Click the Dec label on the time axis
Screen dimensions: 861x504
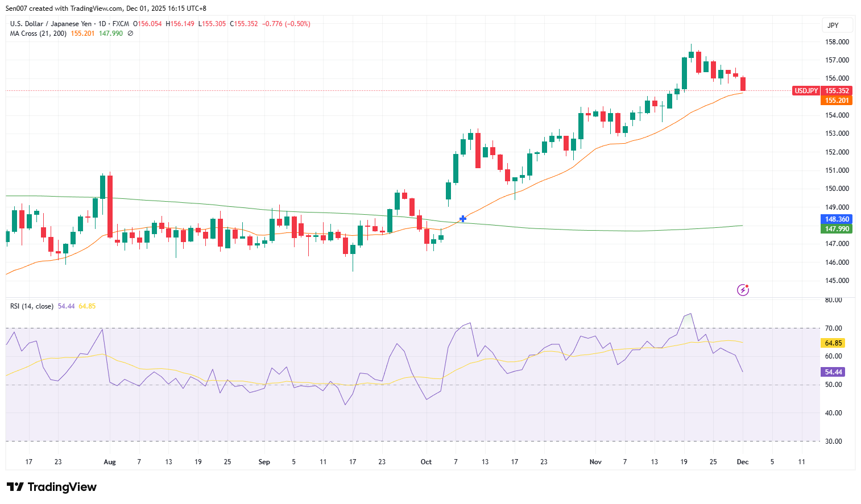click(742, 462)
